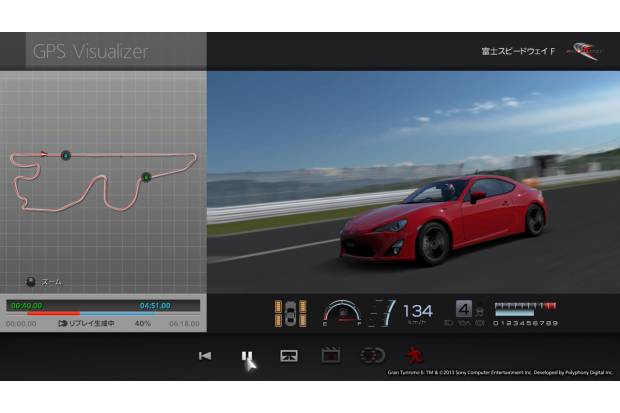Click the headlight data logger icon
The height and width of the screenshot is (413, 620).
(x=373, y=355)
